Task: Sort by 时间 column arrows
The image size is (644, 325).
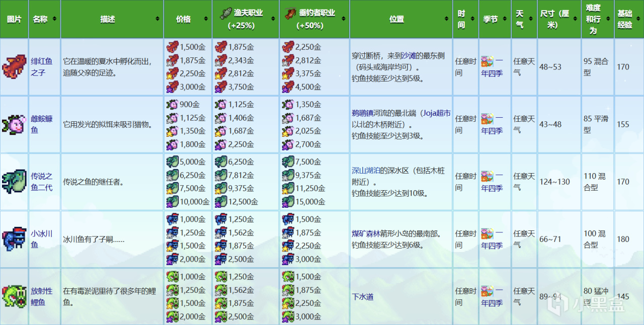Action: click(472, 19)
